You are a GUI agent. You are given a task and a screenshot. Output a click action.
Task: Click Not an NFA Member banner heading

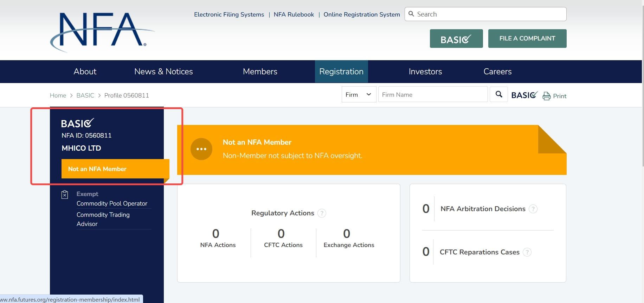(x=257, y=142)
